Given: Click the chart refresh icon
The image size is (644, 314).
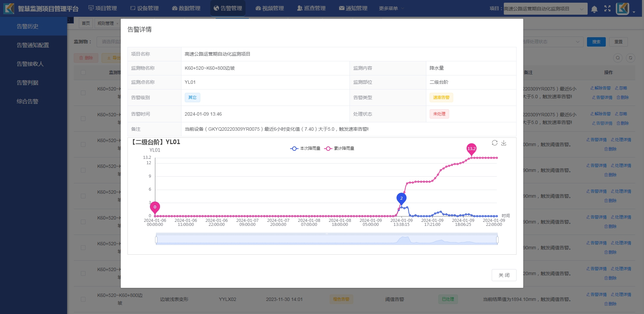Looking at the screenshot, I should click(494, 143).
